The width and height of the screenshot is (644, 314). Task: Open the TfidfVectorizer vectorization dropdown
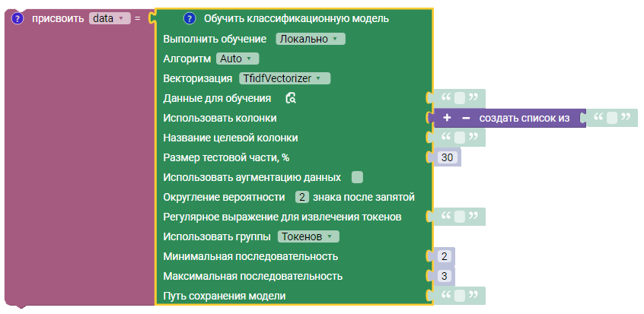pos(285,78)
